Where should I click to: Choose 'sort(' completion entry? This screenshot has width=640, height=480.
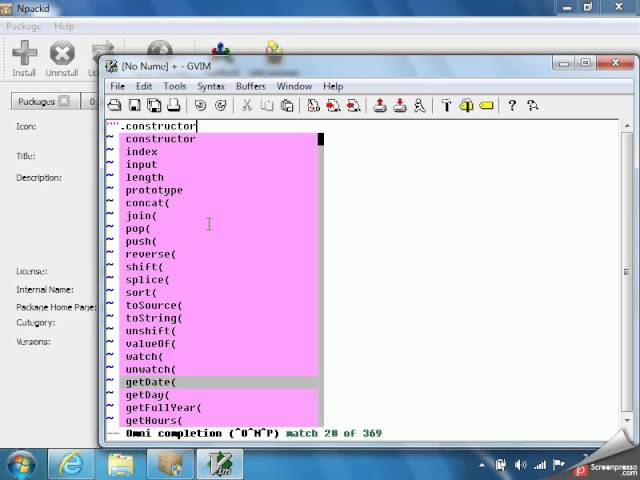coord(218,293)
